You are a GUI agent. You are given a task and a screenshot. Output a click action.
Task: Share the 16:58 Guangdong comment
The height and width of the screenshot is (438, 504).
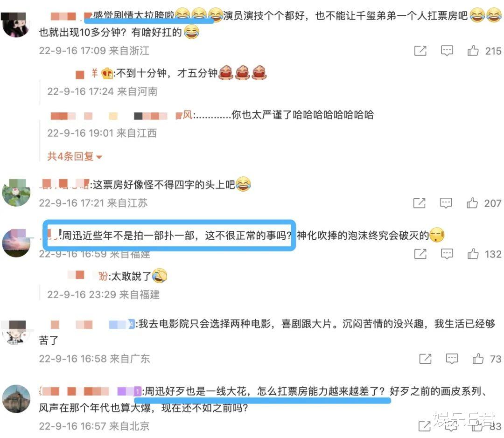[426, 359]
